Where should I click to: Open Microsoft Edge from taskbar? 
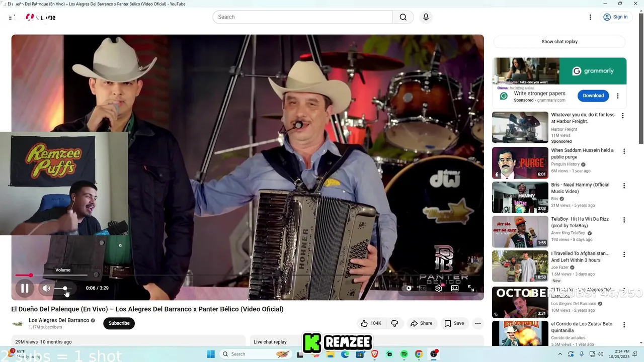(345, 354)
